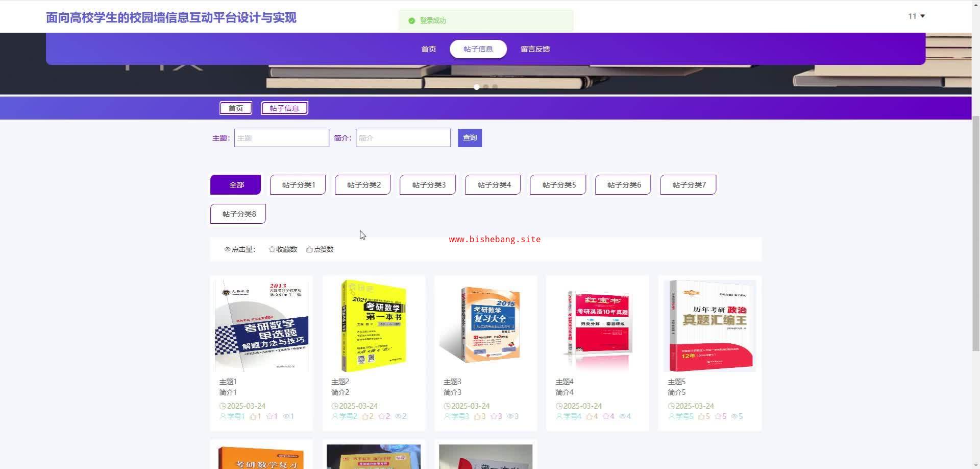This screenshot has width=980, height=469.
Task: Click the star icon on 主题5 card
Action: 718,416
